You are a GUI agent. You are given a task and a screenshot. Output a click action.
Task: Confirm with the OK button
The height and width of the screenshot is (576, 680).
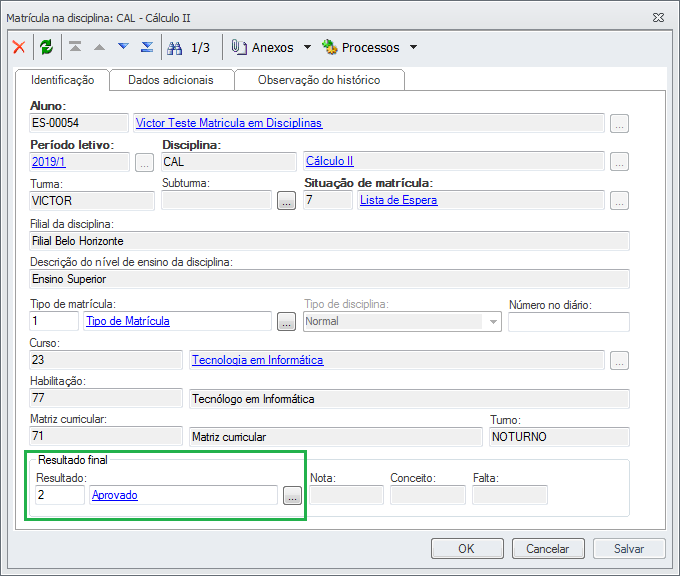467,549
